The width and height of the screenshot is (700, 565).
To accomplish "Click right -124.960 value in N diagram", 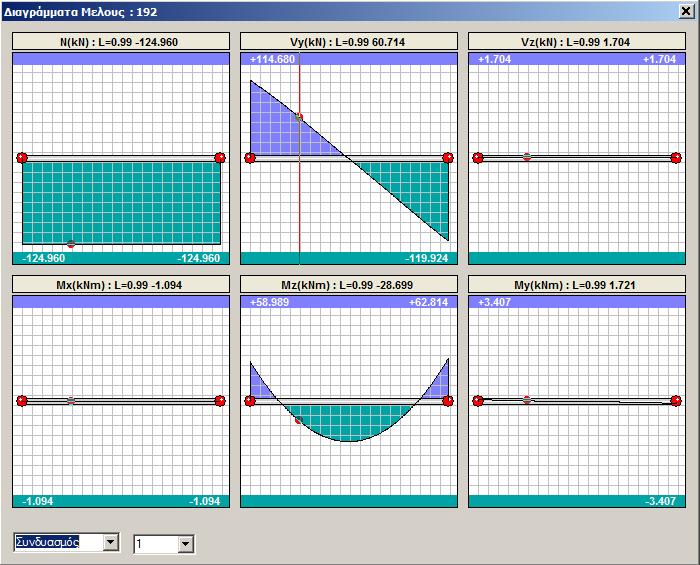I will pos(199,258).
